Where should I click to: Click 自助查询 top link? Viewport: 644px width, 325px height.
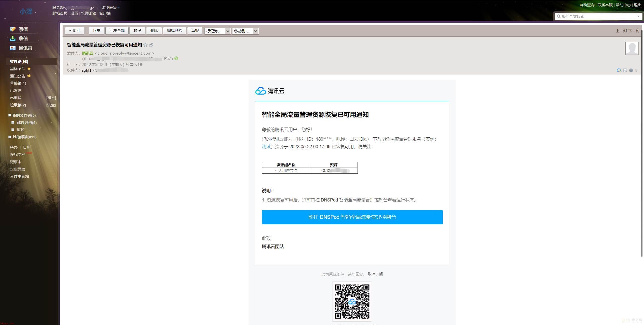587,5
